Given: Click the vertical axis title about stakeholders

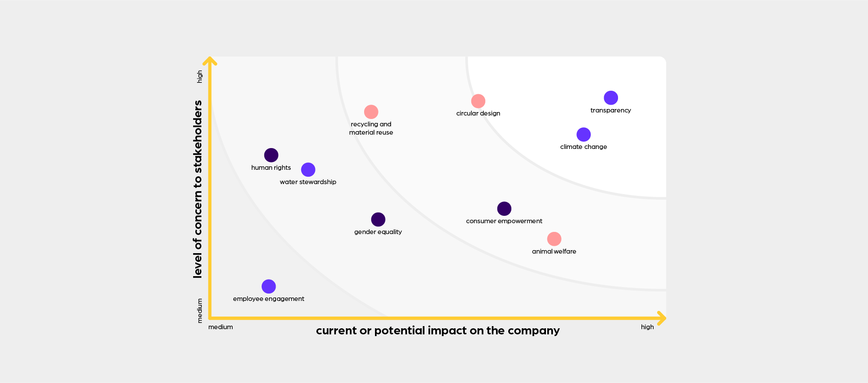Looking at the screenshot, I should coord(198,189).
